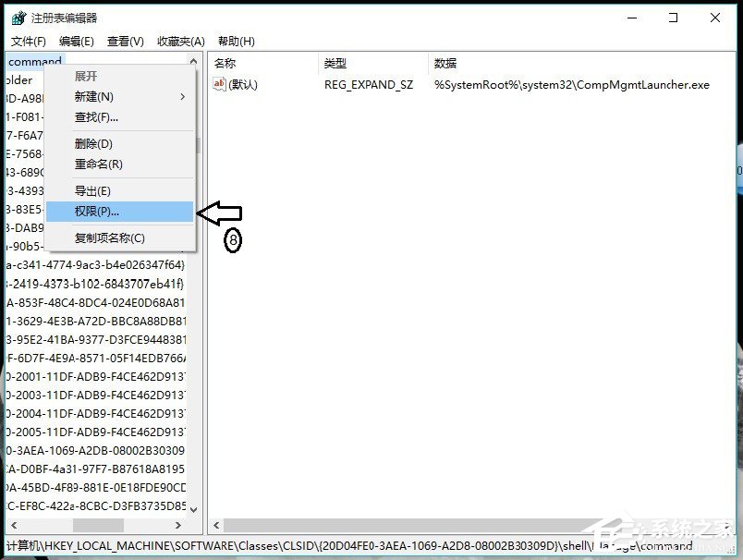Open the 文件(F) menu
743x560 pixels.
(28, 41)
